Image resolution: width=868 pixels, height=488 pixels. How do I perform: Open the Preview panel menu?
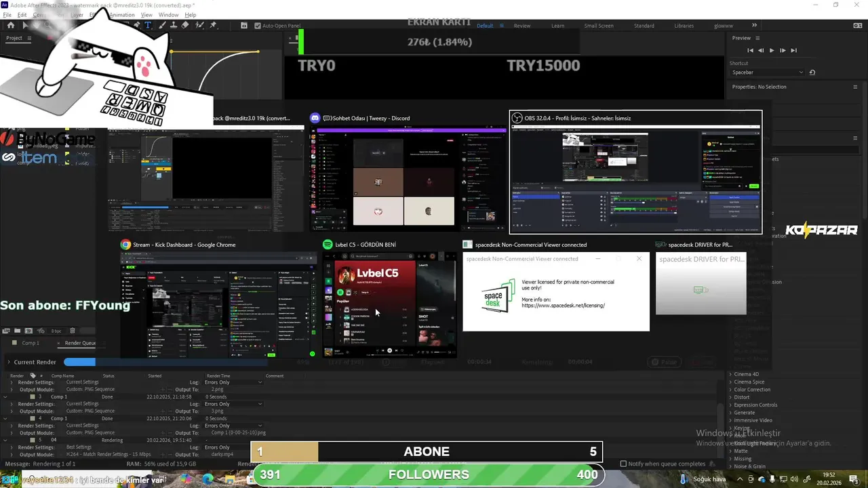757,38
